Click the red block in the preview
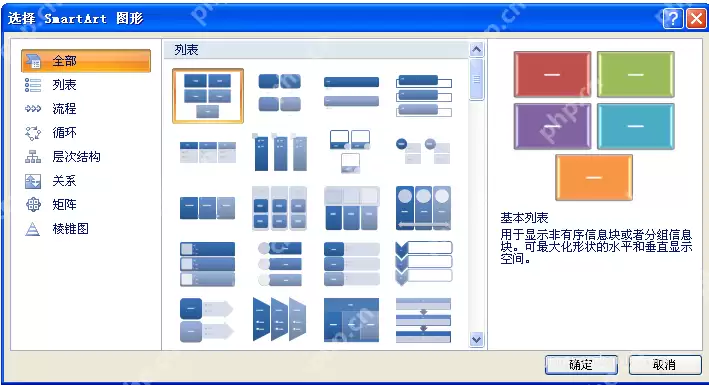 pos(552,74)
